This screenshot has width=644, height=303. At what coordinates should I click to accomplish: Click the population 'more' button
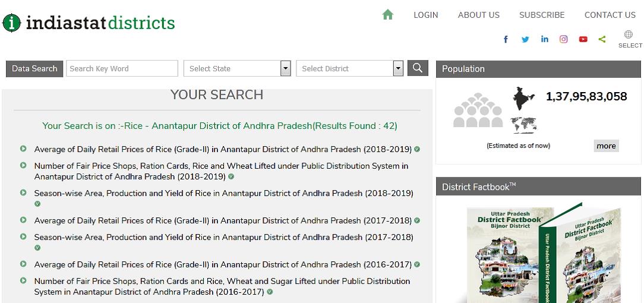(606, 146)
